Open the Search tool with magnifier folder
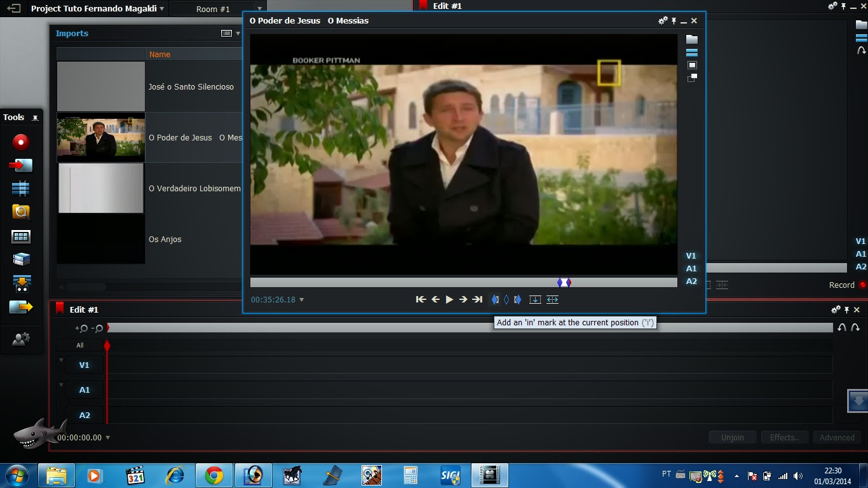This screenshot has width=868, height=488. (x=21, y=212)
